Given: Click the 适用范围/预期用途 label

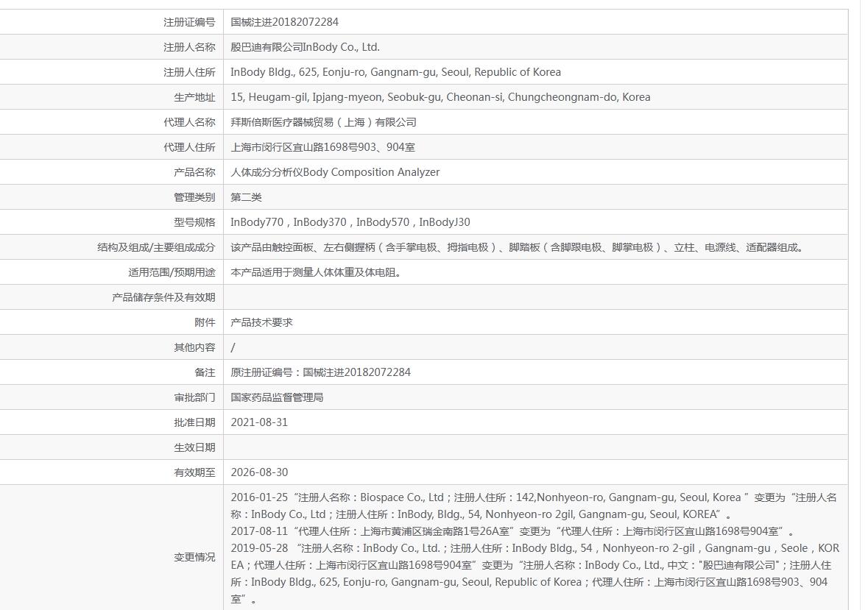Looking at the screenshot, I should pos(172,273).
